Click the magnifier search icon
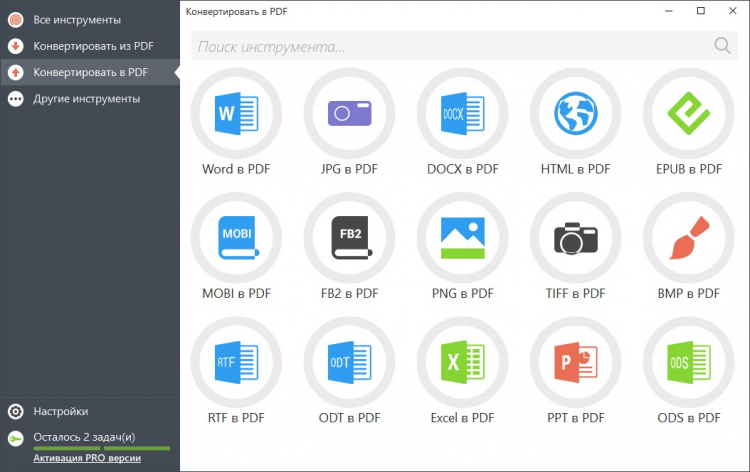Screen dimensions: 750x472 722,46
